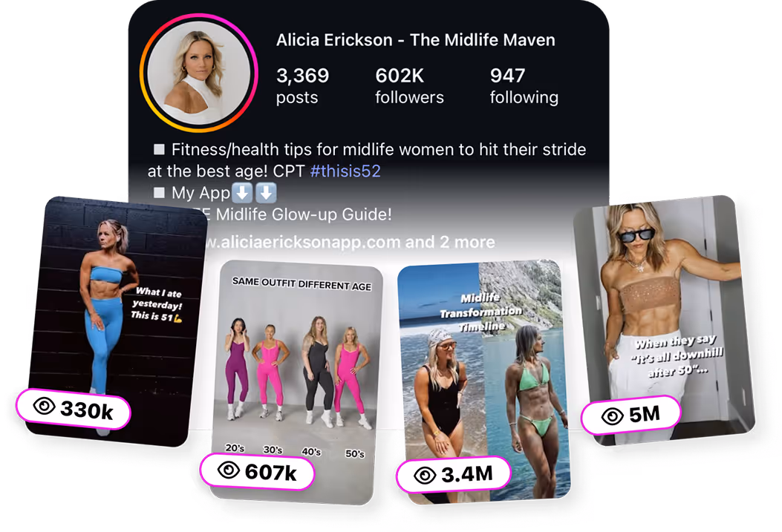Click first down-arrow emoji after My App
The width and height of the screenshot is (782, 532).
243,192
